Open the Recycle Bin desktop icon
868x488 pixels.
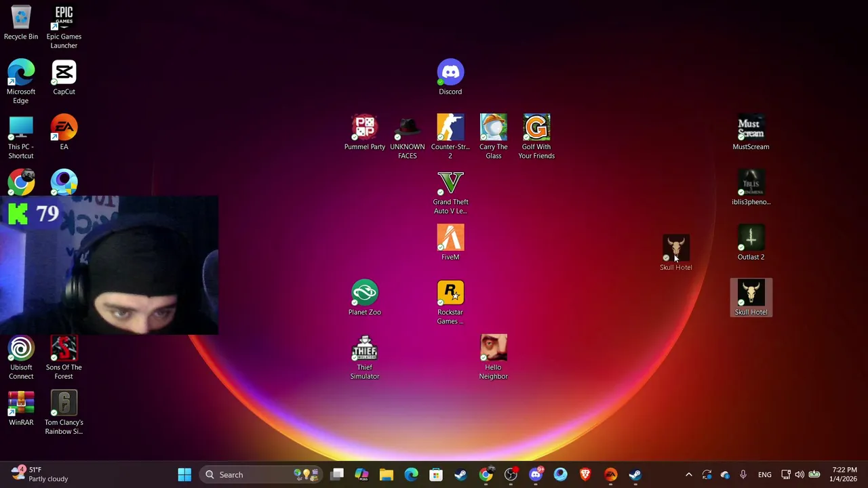coord(21,22)
